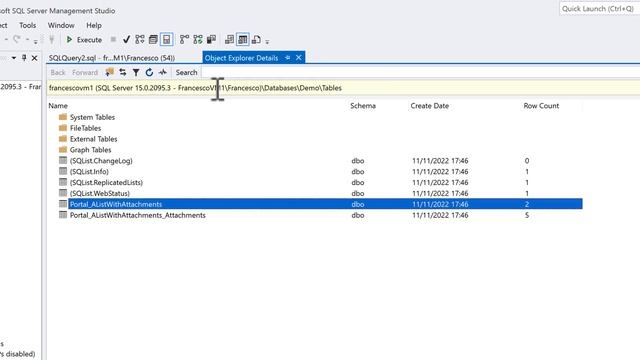Select Results to Grid output mode

tap(243, 40)
